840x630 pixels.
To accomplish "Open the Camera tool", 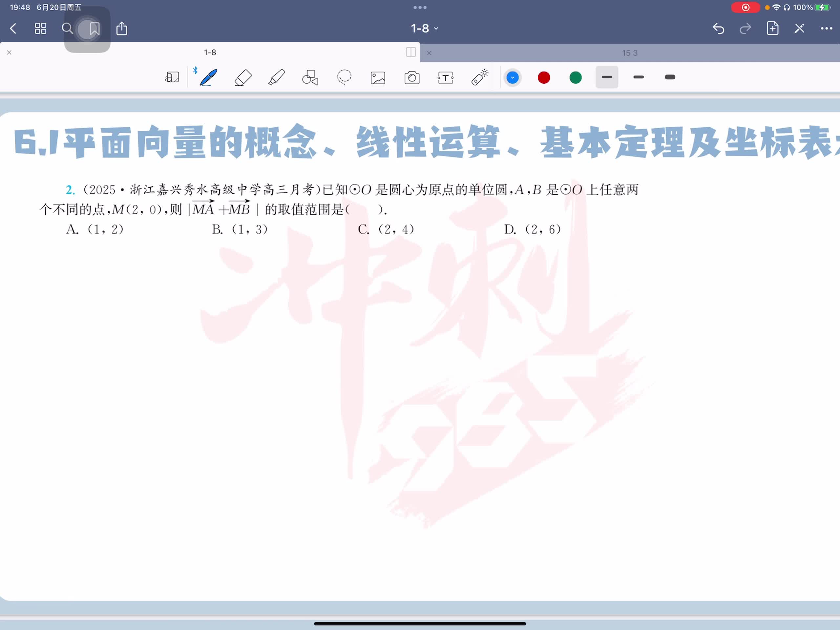I will [x=412, y=78].
